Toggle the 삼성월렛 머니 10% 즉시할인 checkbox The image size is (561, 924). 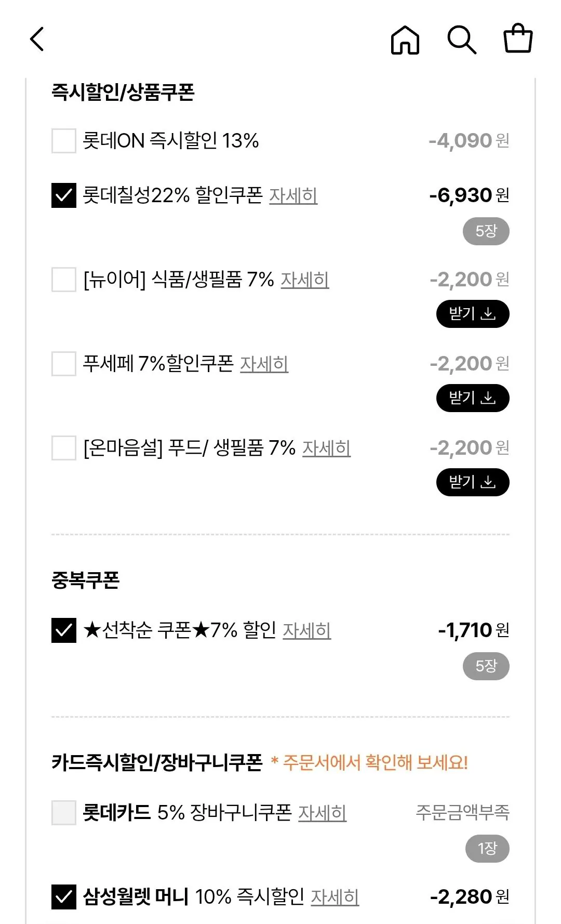[x=64, y=897]
